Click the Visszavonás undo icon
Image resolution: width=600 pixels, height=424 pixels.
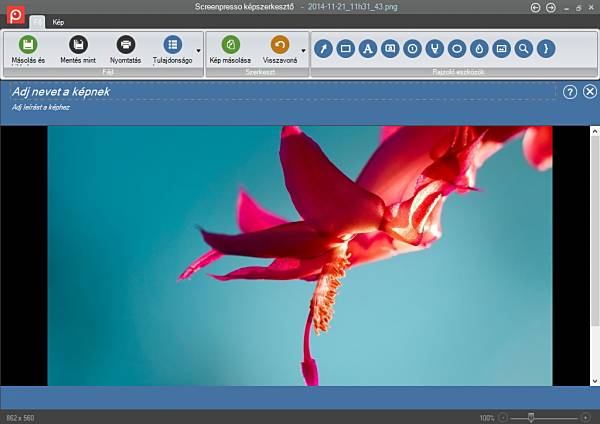[280, 45]
